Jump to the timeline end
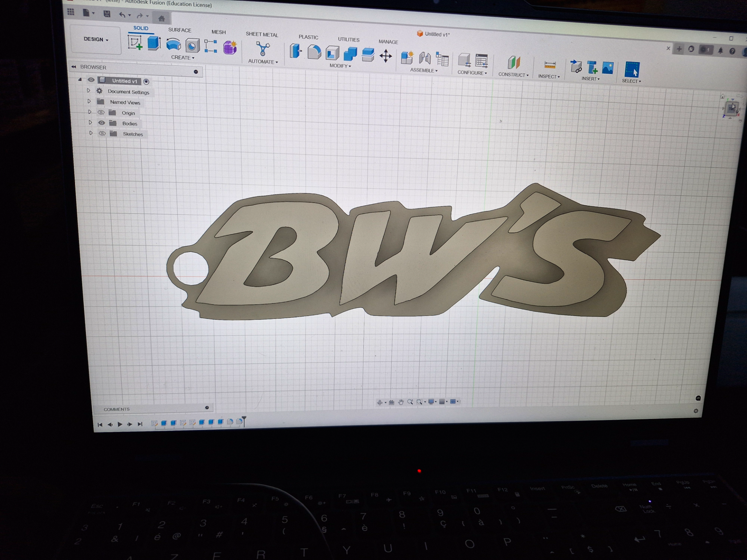The image size is (747, 560). [x=140, y=424]
